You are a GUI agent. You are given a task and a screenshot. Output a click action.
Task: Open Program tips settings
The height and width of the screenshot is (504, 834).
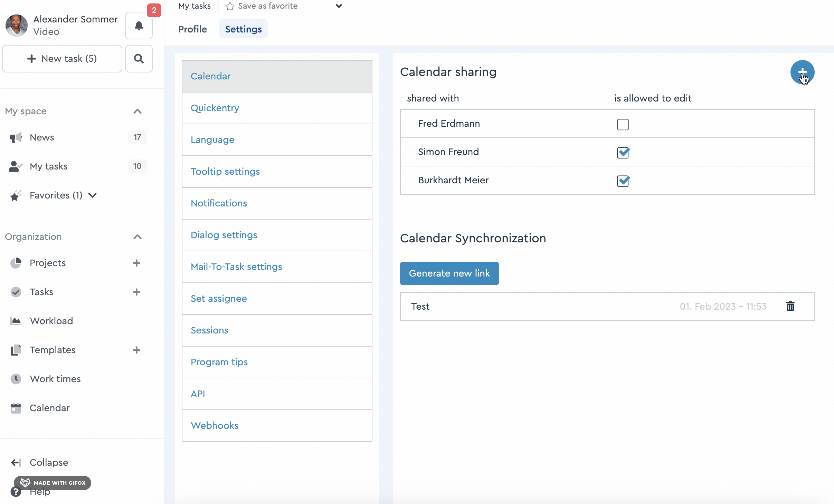tap(277, 362)
